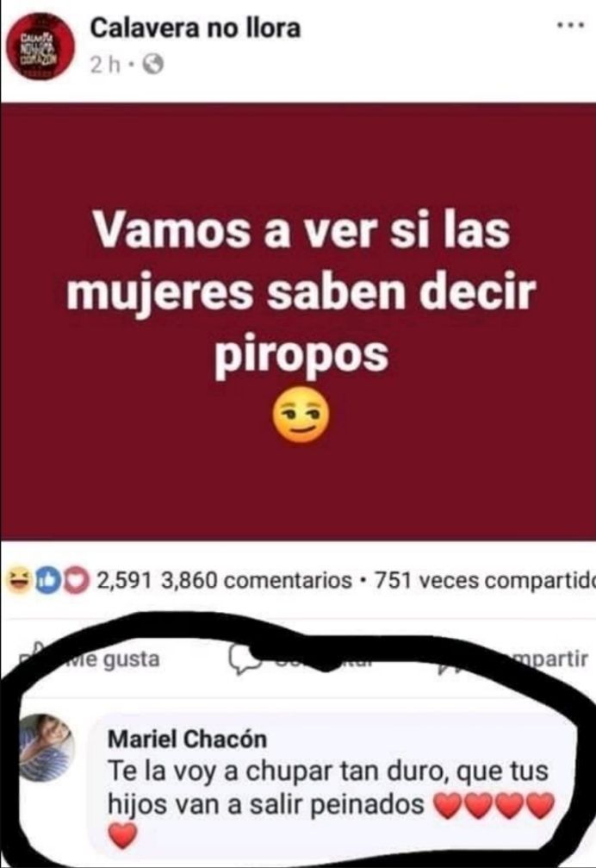View the 2,591 reactions count

(124, 581)
